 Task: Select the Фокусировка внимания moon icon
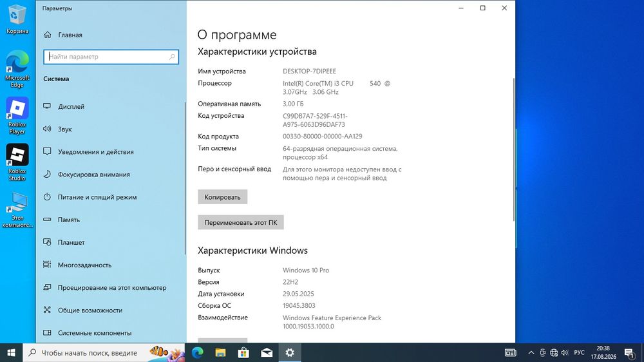coord(47,174)
